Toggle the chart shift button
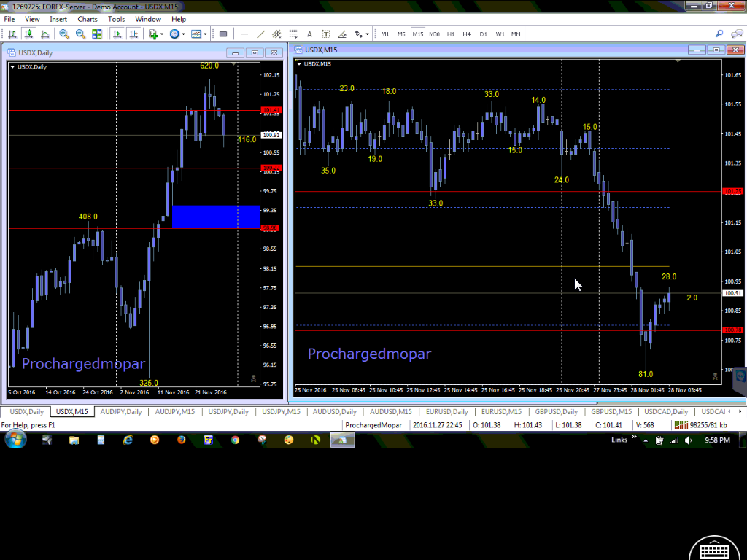 tap(133, 34)
